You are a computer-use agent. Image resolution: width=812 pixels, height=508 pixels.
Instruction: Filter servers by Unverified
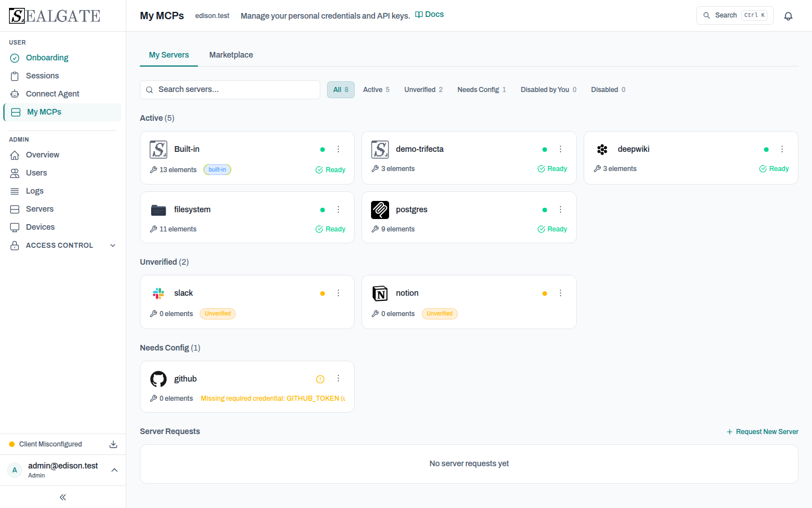[x=423, y=90]
